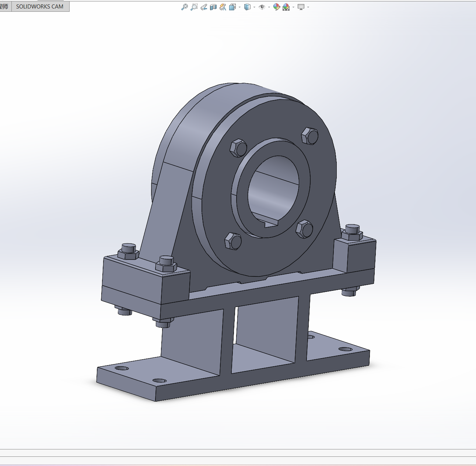Click the Display Style icon
Image resolution: width=476 pixels, height=466 pixels.
pyautogui.click(x=247, y=7)
